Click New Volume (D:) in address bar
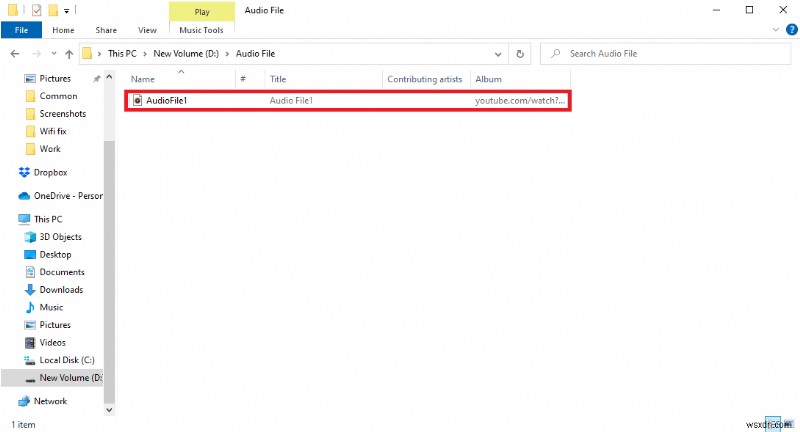 pyautogui.click(x=186, y=54)
